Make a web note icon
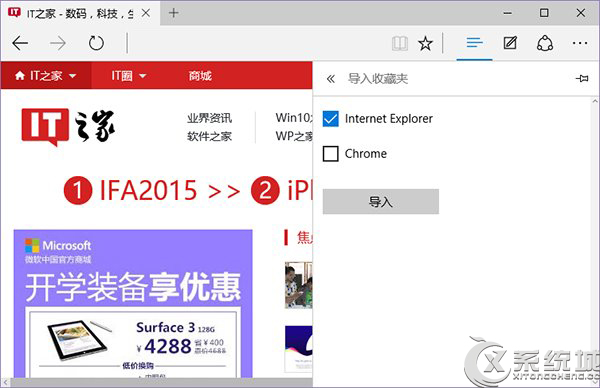 pos(510,43)
